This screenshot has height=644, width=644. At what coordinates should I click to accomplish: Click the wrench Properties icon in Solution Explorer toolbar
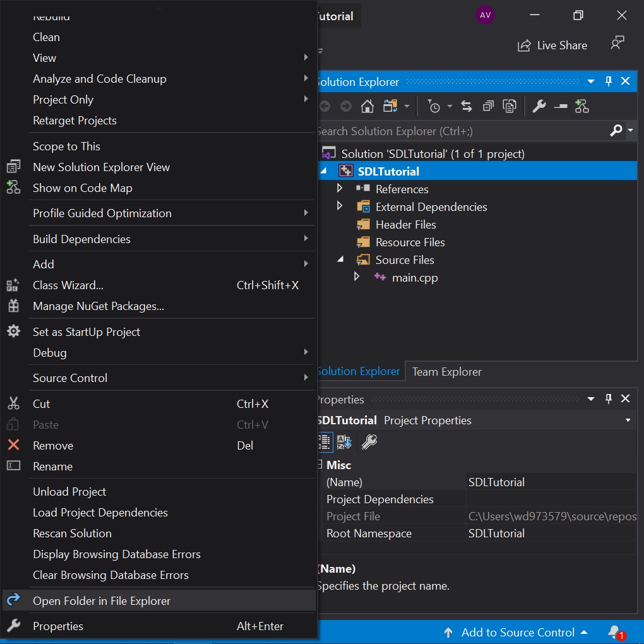[x=539, y=106]
